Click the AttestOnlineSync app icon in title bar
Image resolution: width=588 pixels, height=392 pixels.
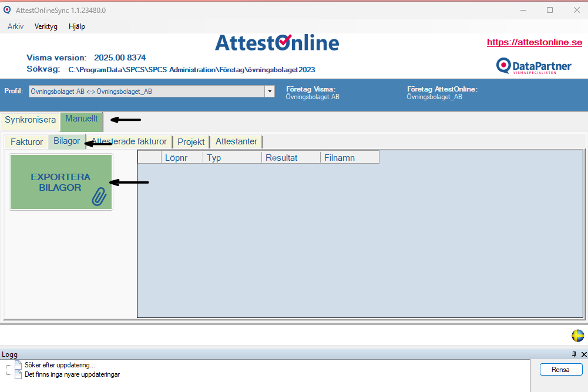click(x=7, y=10)
